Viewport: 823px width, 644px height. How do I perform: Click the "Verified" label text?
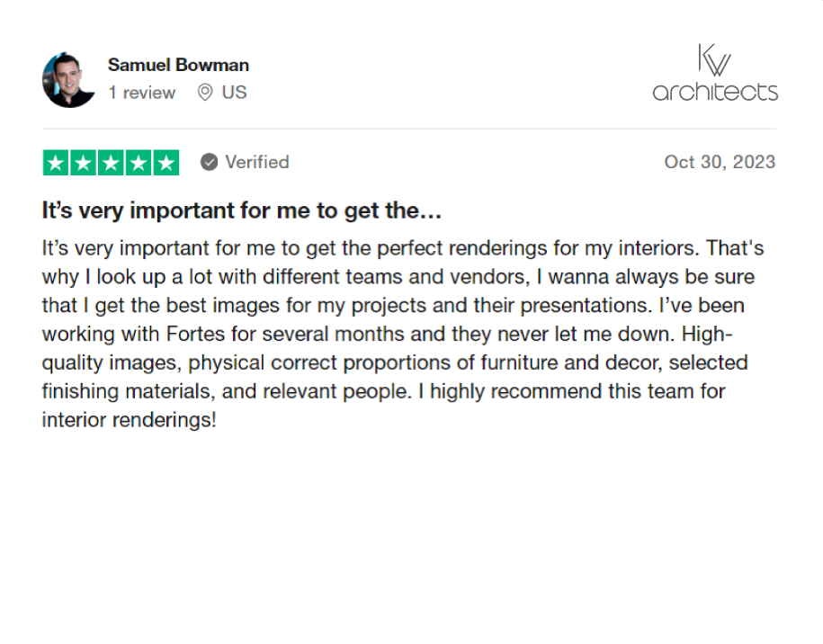[256, 162]
